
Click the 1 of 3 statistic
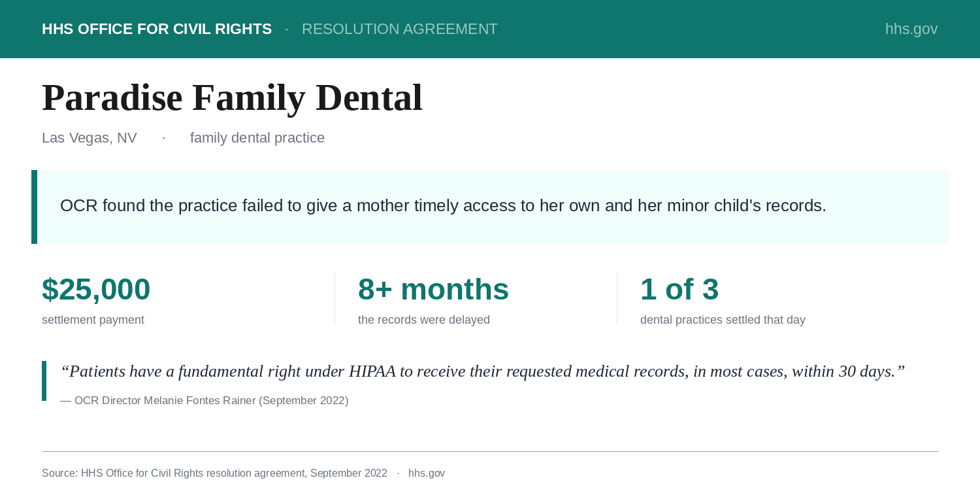click(x=679, y=289)
